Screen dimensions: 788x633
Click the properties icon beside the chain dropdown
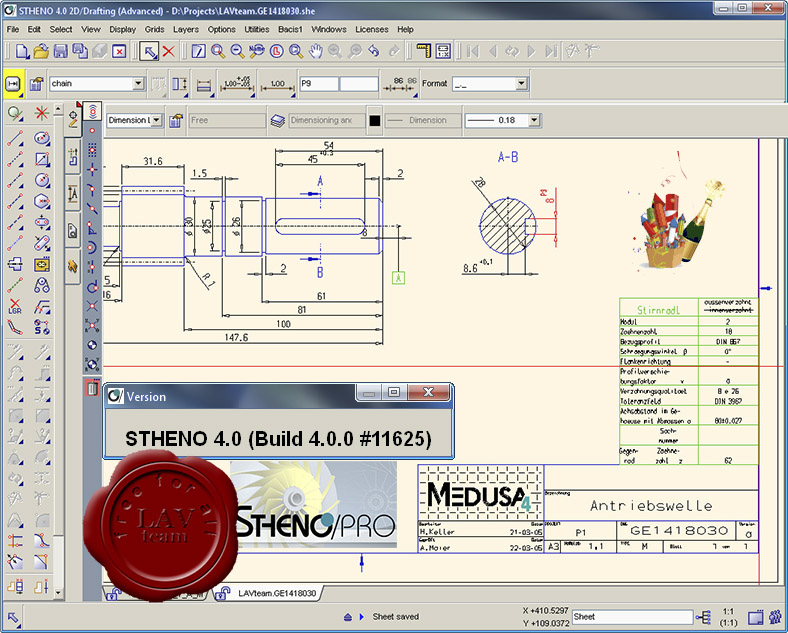point(36,83)
